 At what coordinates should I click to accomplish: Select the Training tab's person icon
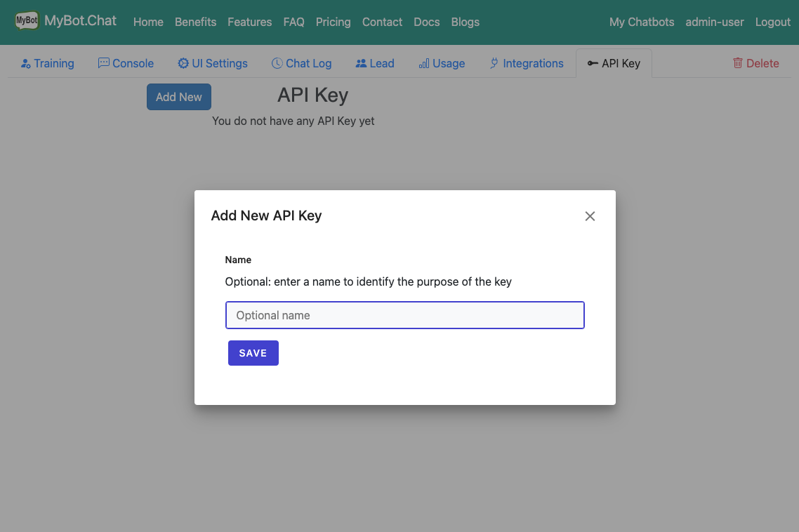point(24,63)
